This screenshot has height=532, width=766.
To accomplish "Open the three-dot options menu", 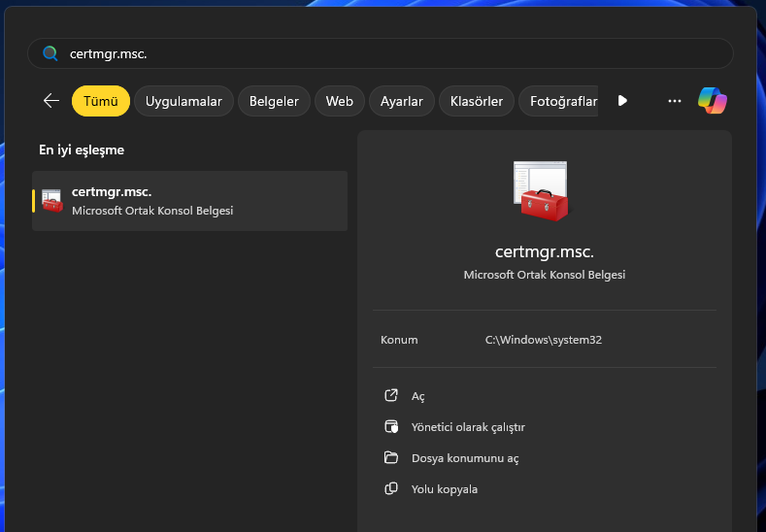I will click(x=675, y=101).
